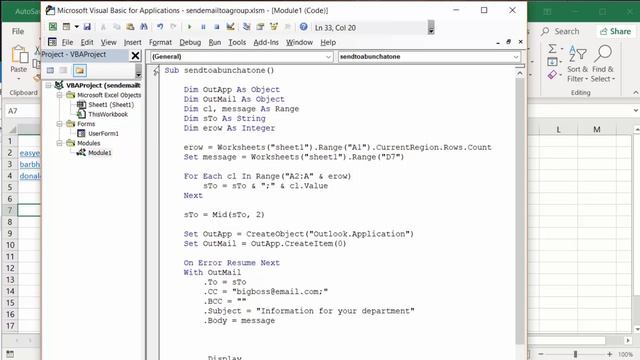Open Find with the binoculars icon
640x360 pixels.
144,27
